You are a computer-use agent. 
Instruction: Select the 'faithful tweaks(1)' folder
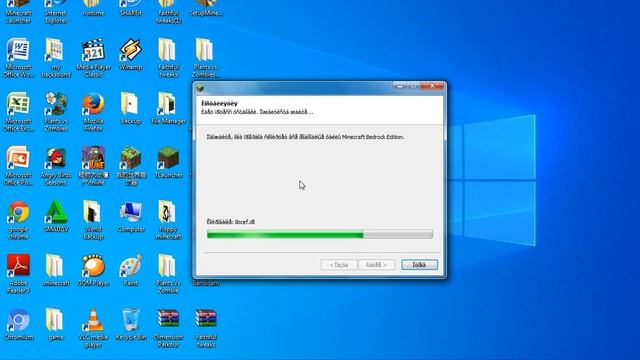tap(168, 11)
